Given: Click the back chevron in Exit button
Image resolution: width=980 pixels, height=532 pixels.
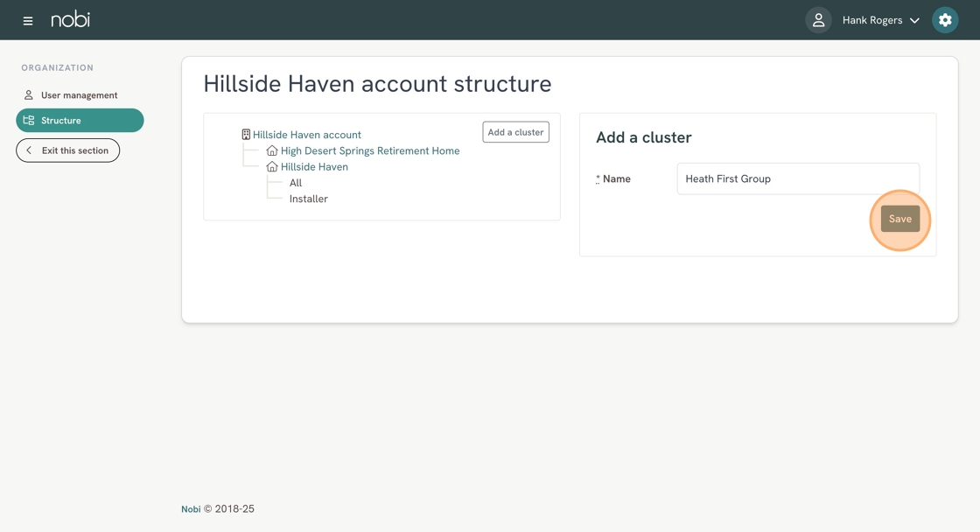Looking at the screenshot, I should pyautogui.click(x=29, y=150).
